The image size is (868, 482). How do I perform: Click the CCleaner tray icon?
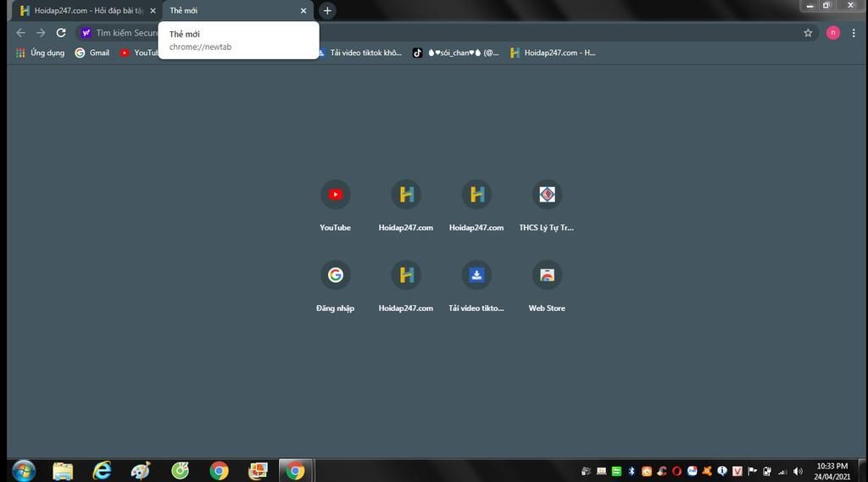click(661, 472)
